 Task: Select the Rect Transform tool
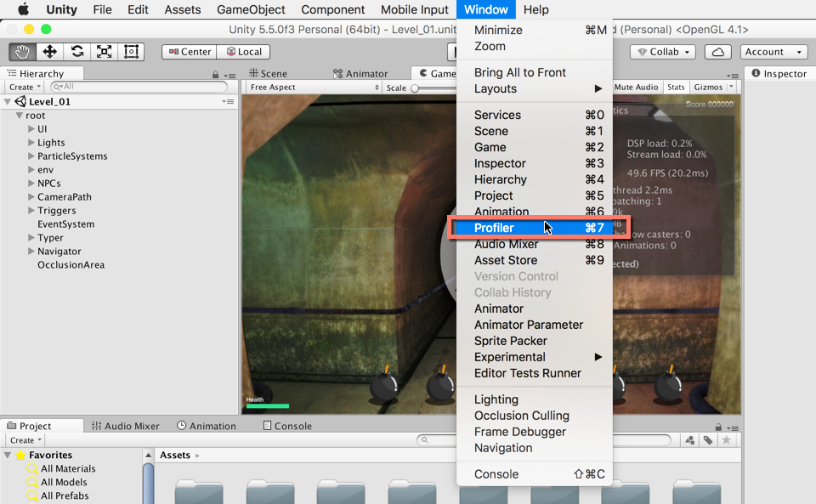(x=131, y=52)
